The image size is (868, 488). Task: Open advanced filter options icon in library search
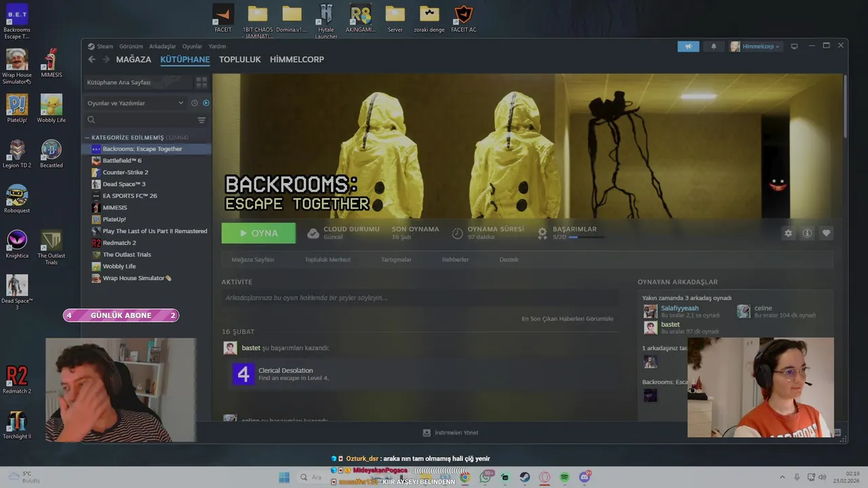pyautogui.click(x=201, y=120)
